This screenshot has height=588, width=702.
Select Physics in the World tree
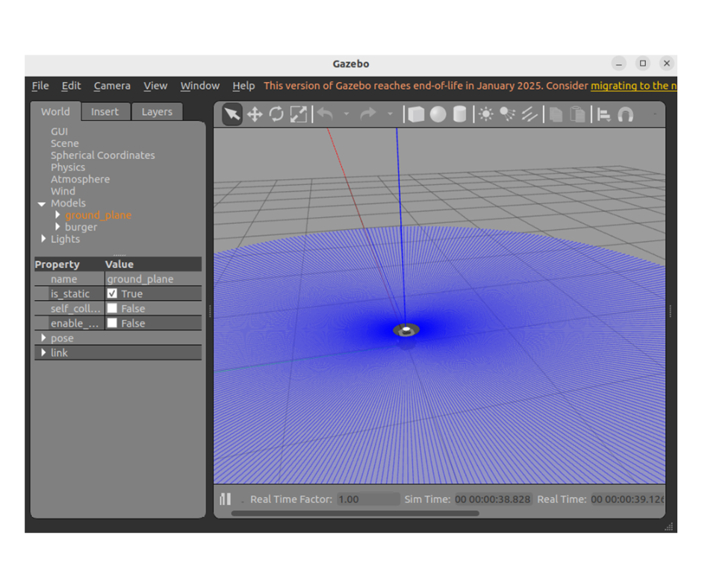pyautogui.click(x=68, y=167)
